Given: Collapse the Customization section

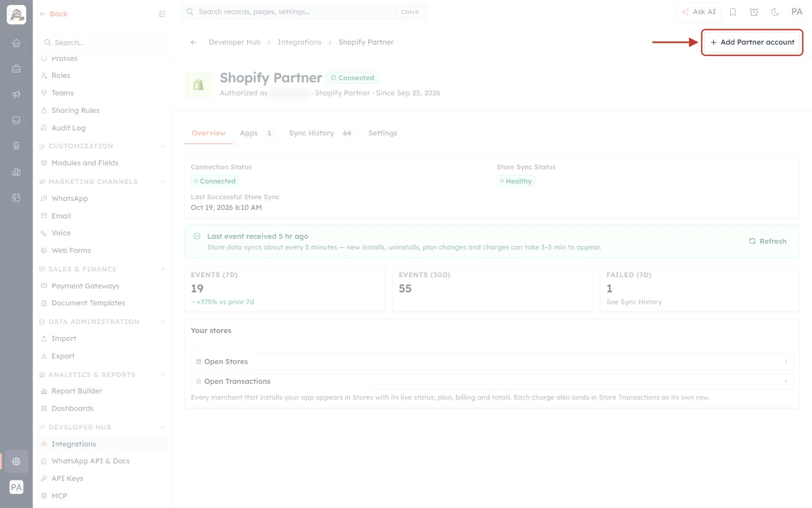Looking at the screenshot, I should point(162,146).
